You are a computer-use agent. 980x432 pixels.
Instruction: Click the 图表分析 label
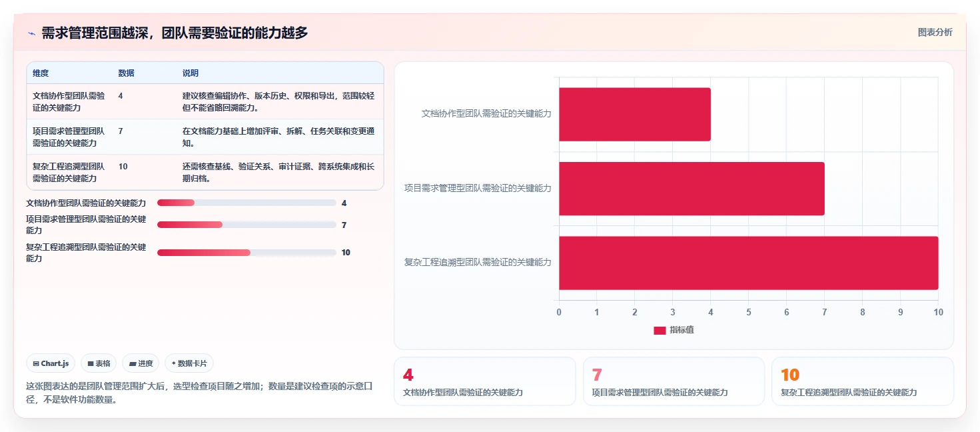(x=935, y=32)
